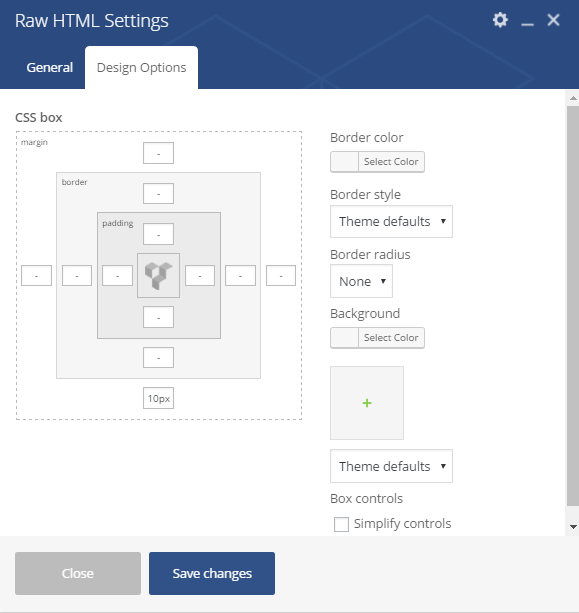Minimize the Raw HTML Settings panel

coord(527,24)
